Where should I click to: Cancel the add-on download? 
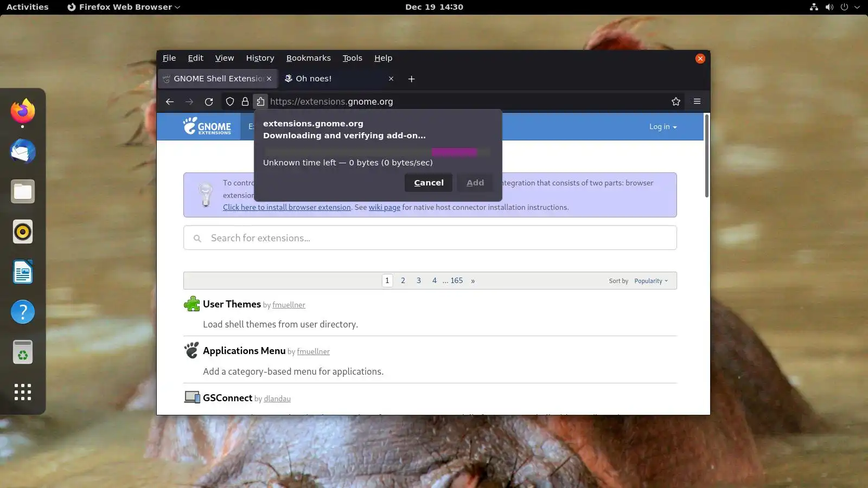pyautogui.click(x=429, y=183)
